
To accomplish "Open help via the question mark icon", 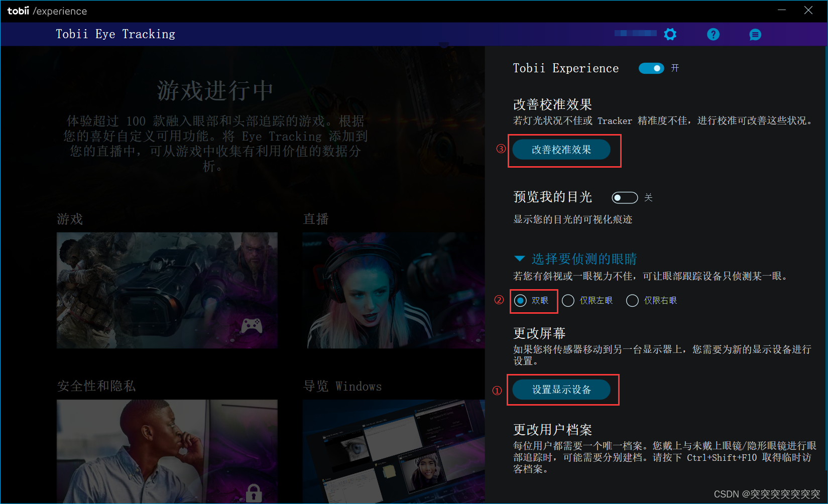I will (x=713, y=34).
